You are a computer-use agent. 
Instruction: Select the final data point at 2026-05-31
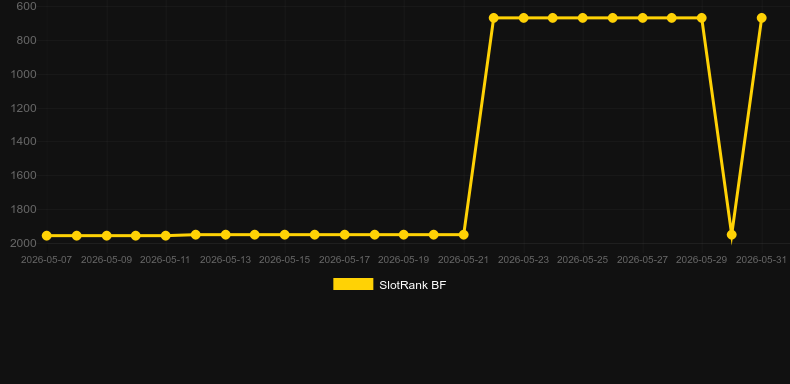click(761, 18)
